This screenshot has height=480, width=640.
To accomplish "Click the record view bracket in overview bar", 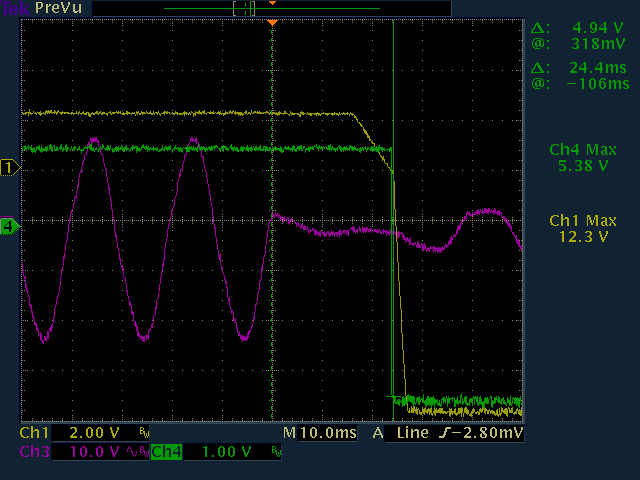I will pos(244,9).
